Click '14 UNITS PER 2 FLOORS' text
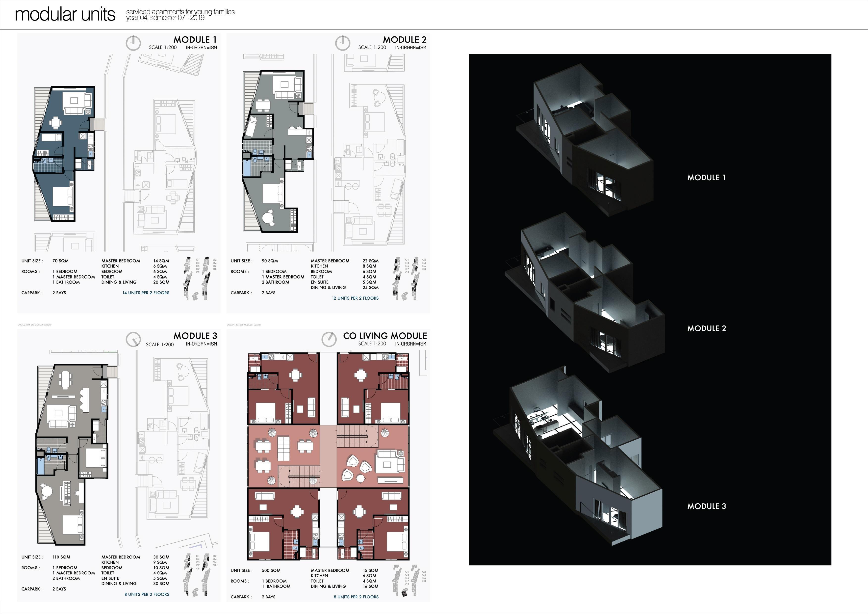 click(x=146, y=293)
